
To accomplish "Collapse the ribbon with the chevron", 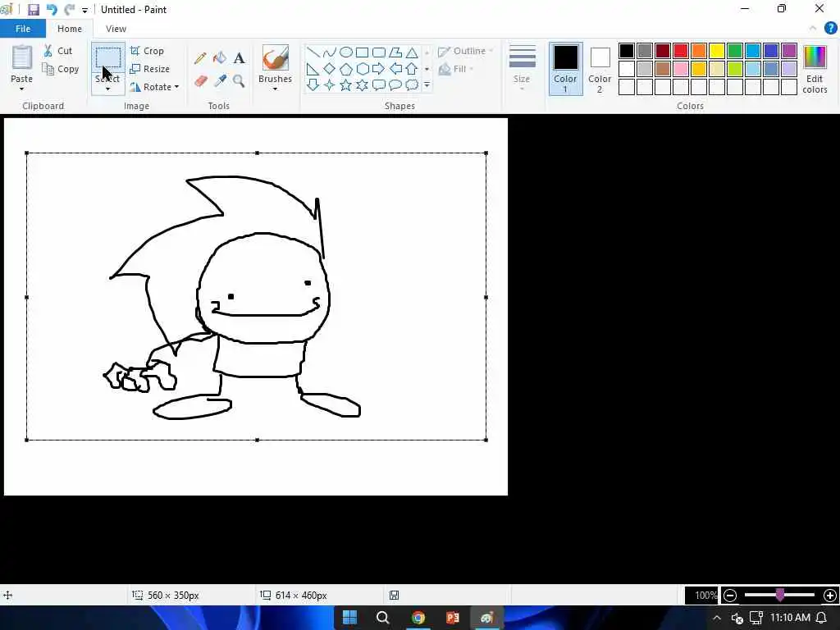I will [x=813, y=29].
